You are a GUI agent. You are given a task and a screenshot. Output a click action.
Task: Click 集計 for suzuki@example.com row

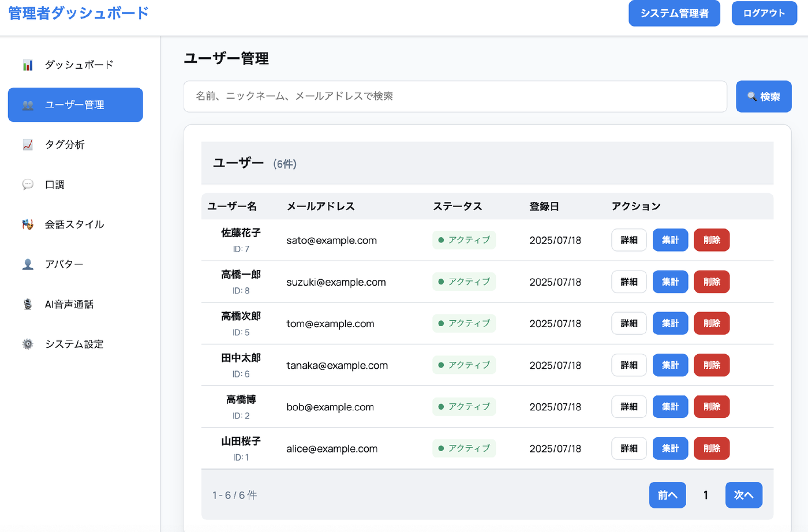670,282
